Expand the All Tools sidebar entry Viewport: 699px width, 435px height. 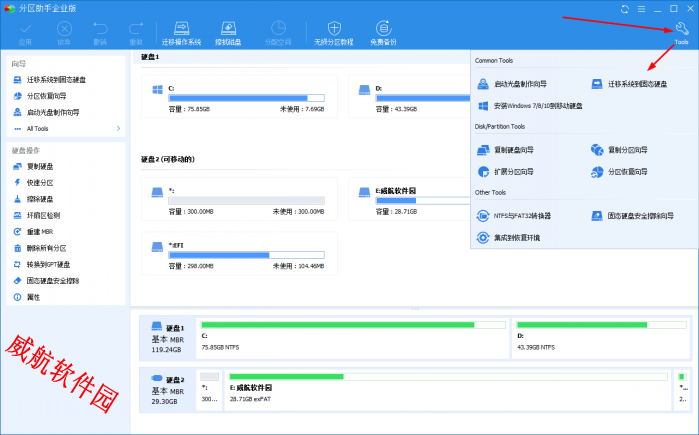click(65, 128)
